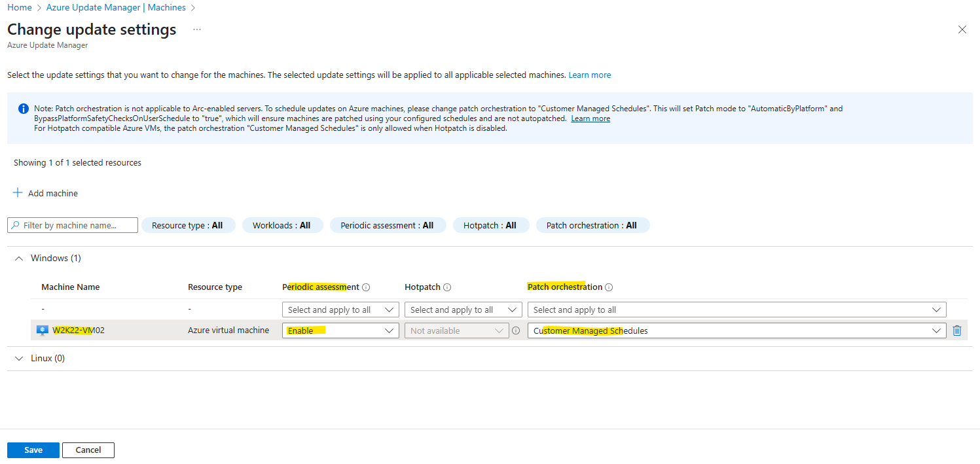Open the Resource type : All filter
This screenshot has height=464, width=980.
(188, 225)
